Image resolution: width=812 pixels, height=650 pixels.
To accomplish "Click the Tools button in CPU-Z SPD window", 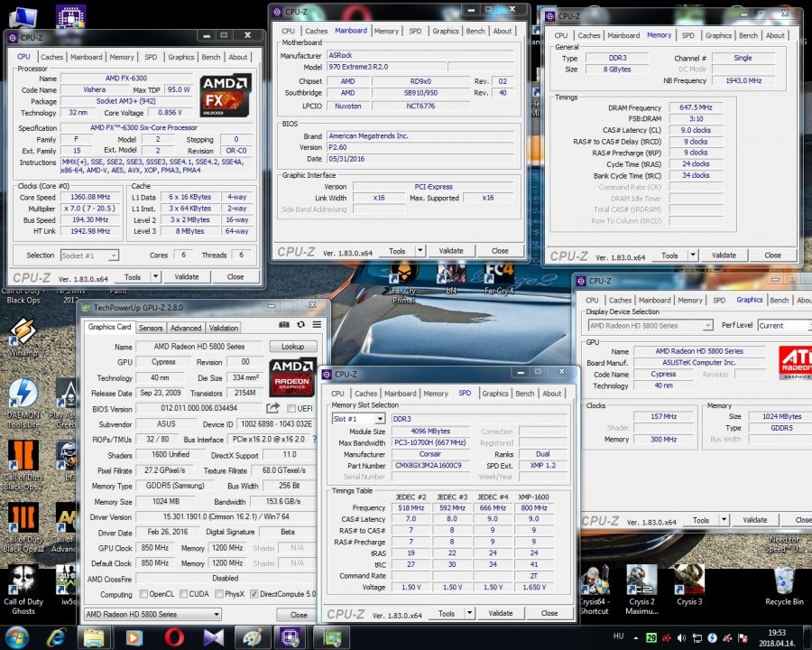I will point(447,613).
